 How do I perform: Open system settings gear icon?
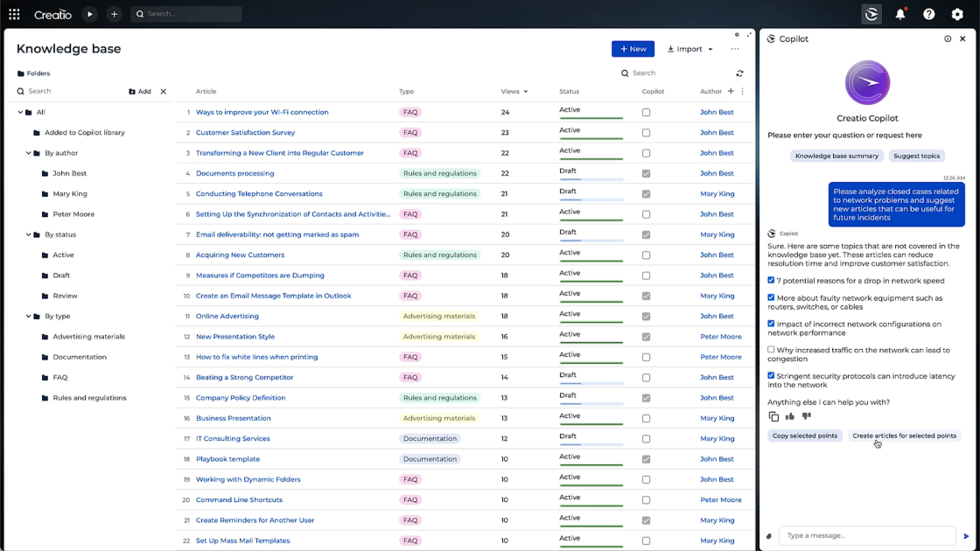click(x=957, y=14)
